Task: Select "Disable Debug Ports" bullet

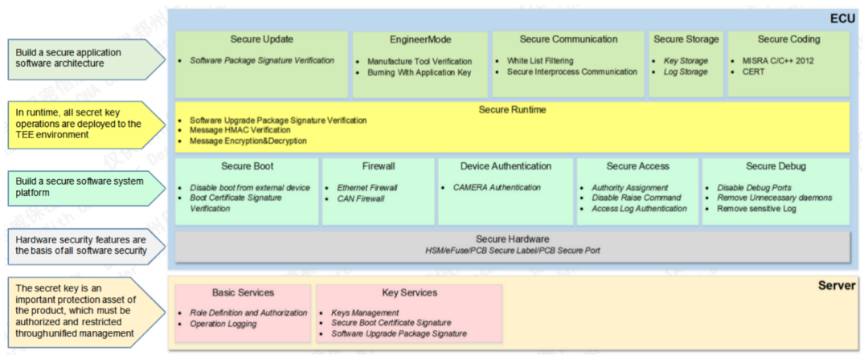Action: [754, 187]
